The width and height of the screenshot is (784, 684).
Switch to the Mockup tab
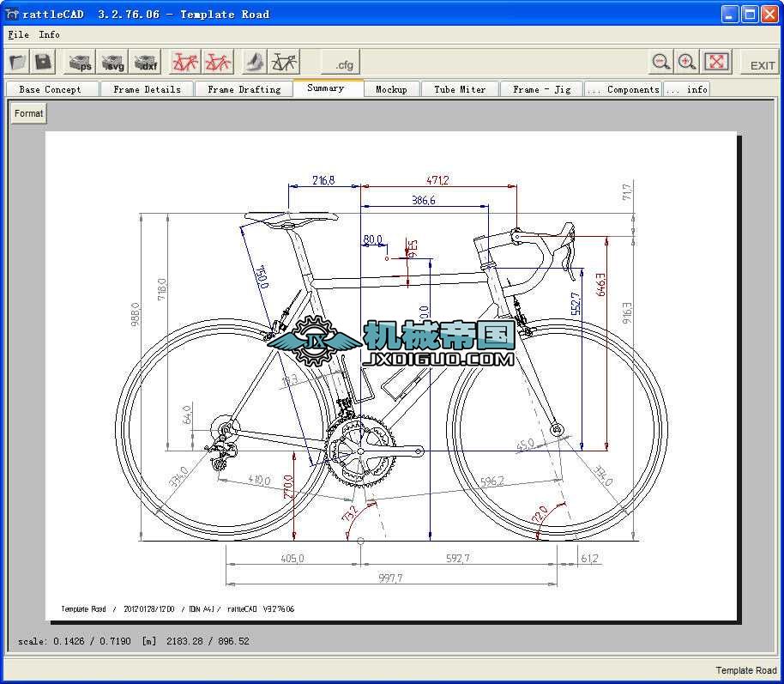pyautogui.click(x=391, y=89)
